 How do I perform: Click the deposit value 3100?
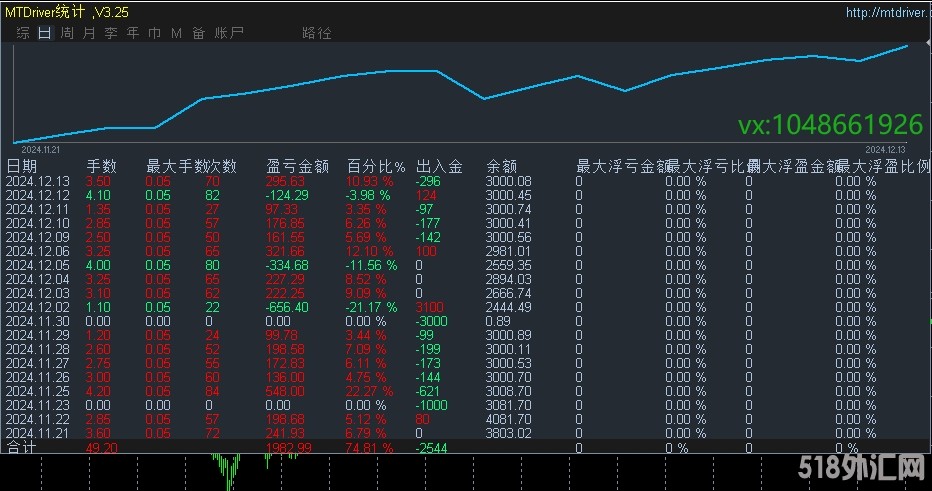coord(429,307)
